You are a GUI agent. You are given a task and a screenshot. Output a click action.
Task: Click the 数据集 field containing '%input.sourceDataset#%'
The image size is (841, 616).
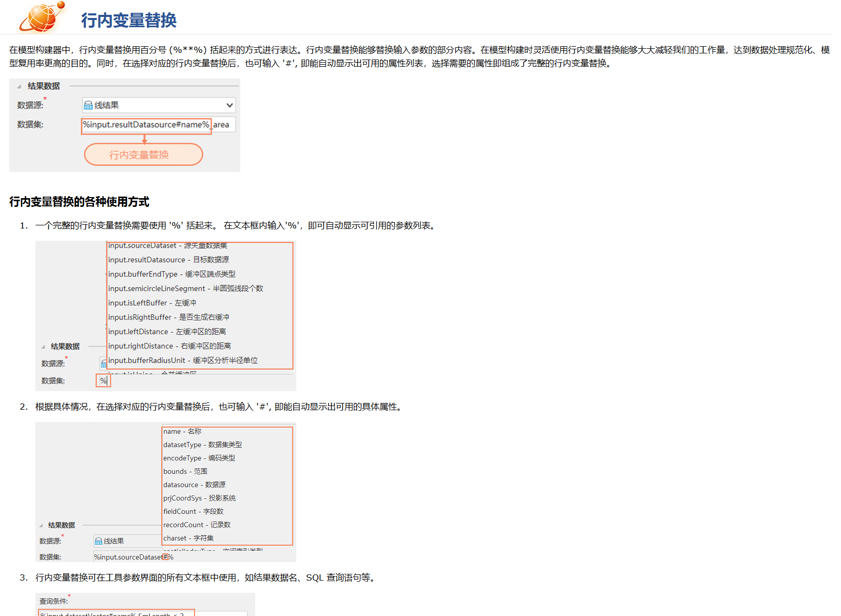pyautogui.click(x=133, y=557)
